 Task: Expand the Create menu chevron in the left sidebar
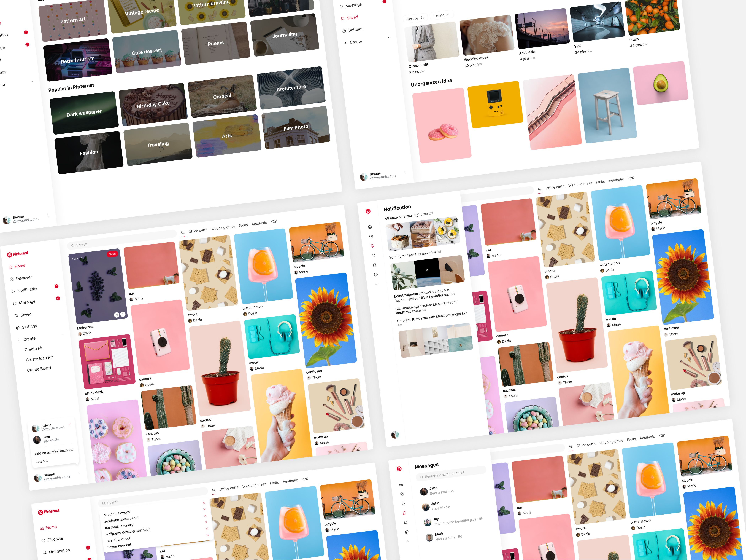63,335
